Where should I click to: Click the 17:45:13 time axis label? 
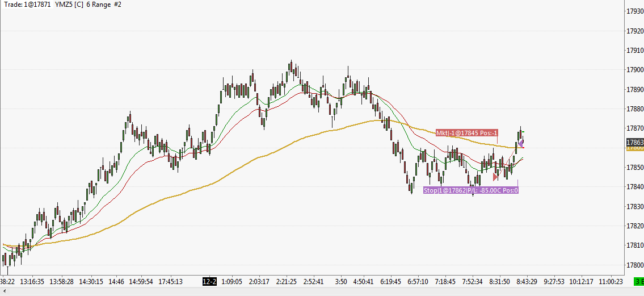click(x=170, y=282)
